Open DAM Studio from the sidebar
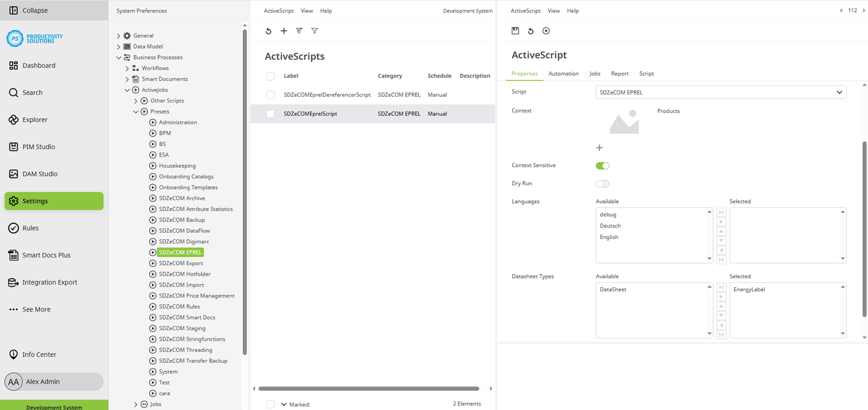This screenshot has height=410, width=868. tap(40, 174)
